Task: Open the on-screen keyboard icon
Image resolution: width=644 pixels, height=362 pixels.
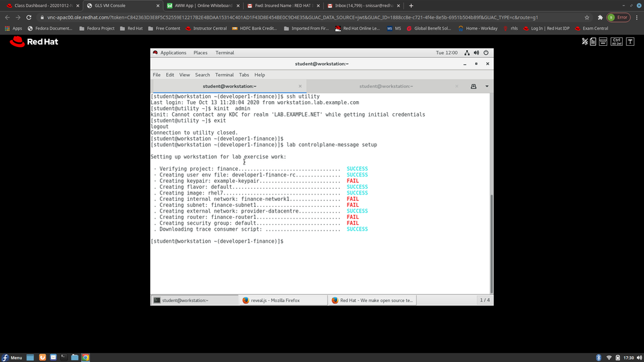Action: pos(601,42)
